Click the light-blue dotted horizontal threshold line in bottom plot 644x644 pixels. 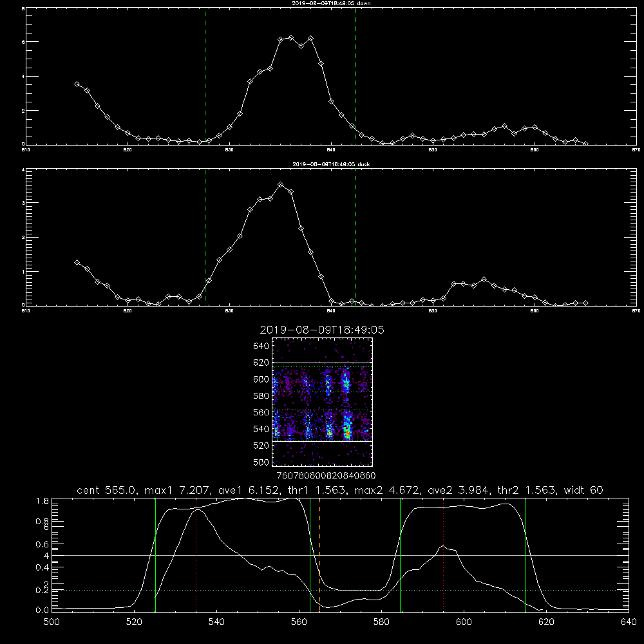(x=340, y=590)
